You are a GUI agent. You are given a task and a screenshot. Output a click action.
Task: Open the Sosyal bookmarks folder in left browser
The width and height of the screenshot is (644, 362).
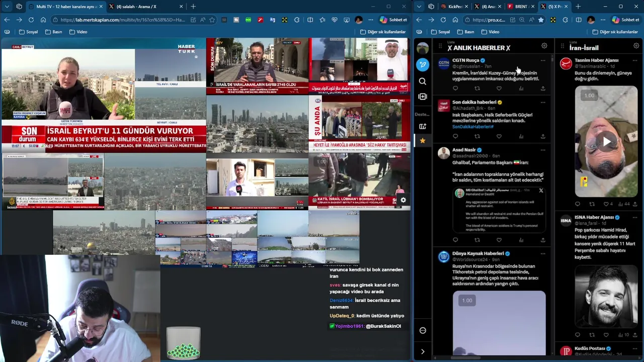tap(29, 32)
